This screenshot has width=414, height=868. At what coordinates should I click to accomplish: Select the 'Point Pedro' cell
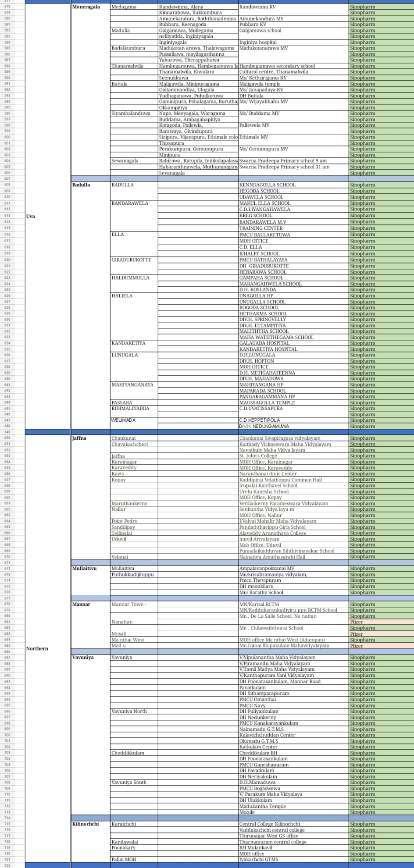point(134,521)
